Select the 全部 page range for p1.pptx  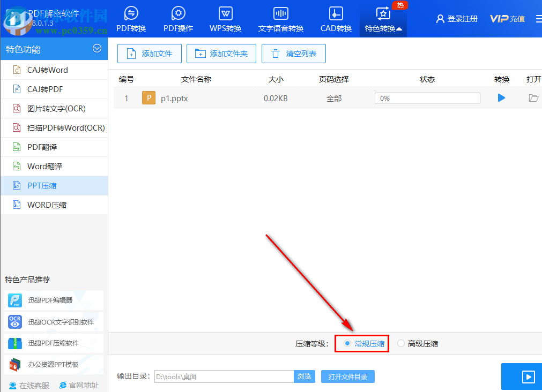tap(333, 97)
